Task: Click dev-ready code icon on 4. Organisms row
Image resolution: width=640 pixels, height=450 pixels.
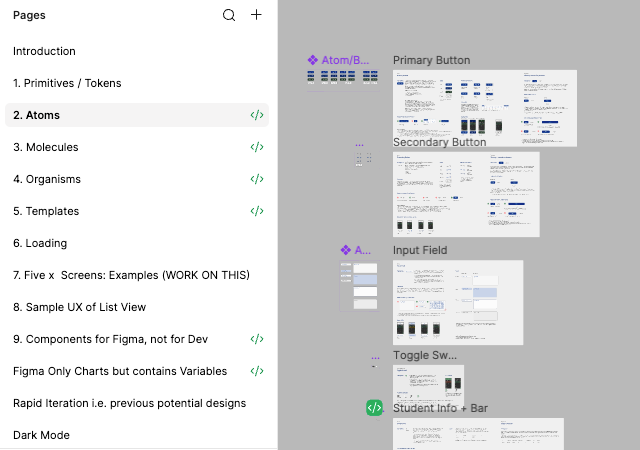Action: (257, 179)
